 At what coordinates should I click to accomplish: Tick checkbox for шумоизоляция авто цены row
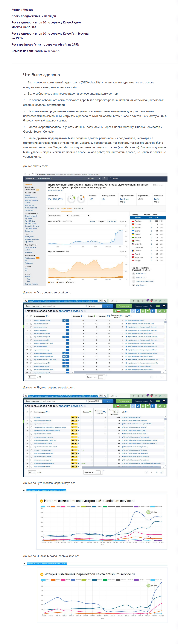[31, 320]
